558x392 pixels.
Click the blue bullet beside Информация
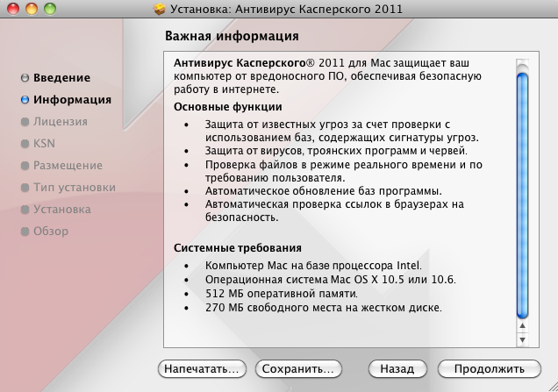25,100
